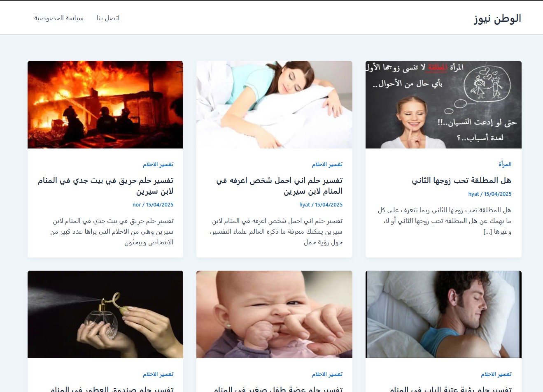Open تفسير الاحلام category above the sleeping woman article

[x=327, y=164]
